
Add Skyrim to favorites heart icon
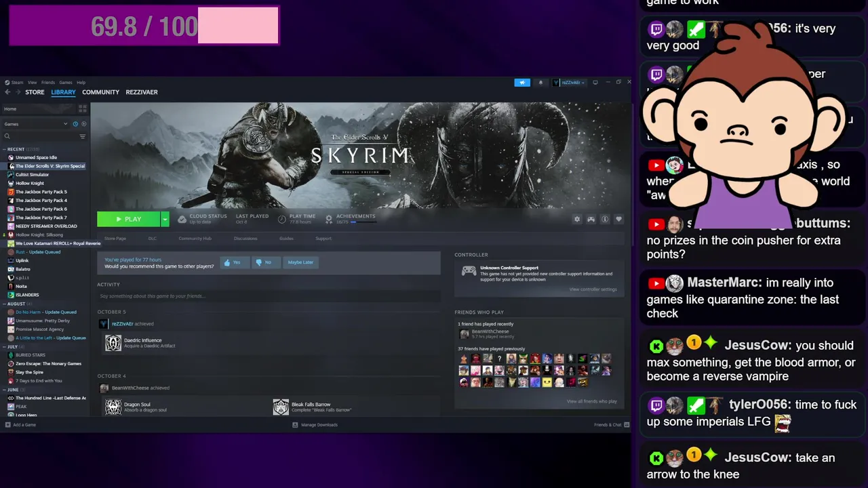tap(618, 220)
